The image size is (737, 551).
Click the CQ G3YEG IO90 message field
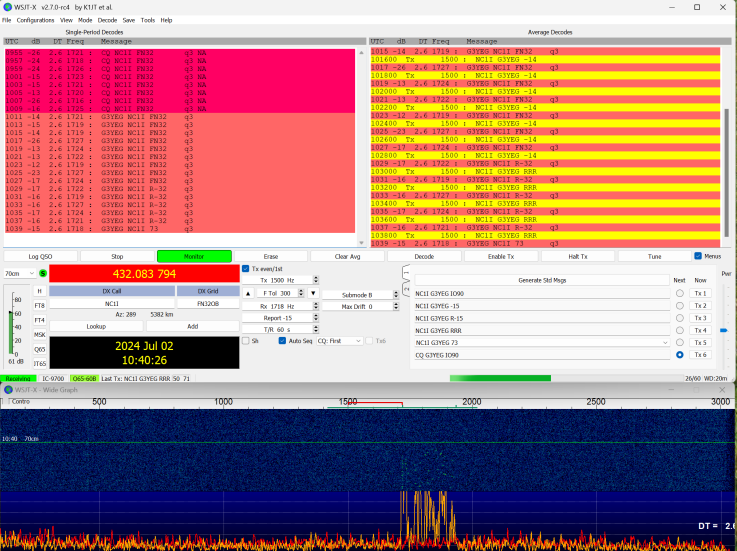click(x=542, y=355)
